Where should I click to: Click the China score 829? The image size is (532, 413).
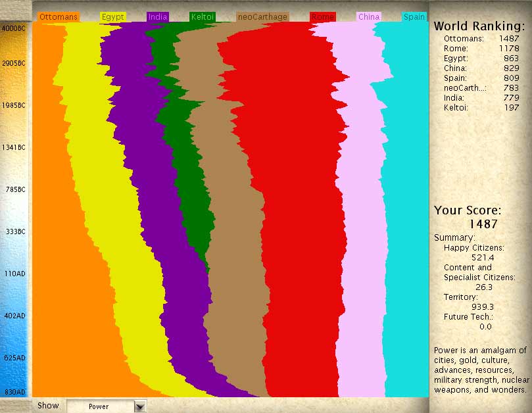point(512,68)
